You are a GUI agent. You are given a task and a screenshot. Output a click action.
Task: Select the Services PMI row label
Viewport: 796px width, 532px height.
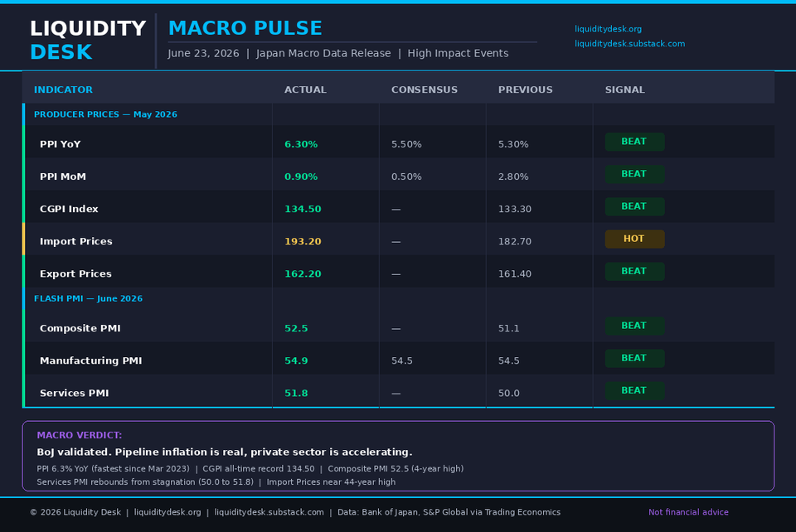[x=74, y=393]
